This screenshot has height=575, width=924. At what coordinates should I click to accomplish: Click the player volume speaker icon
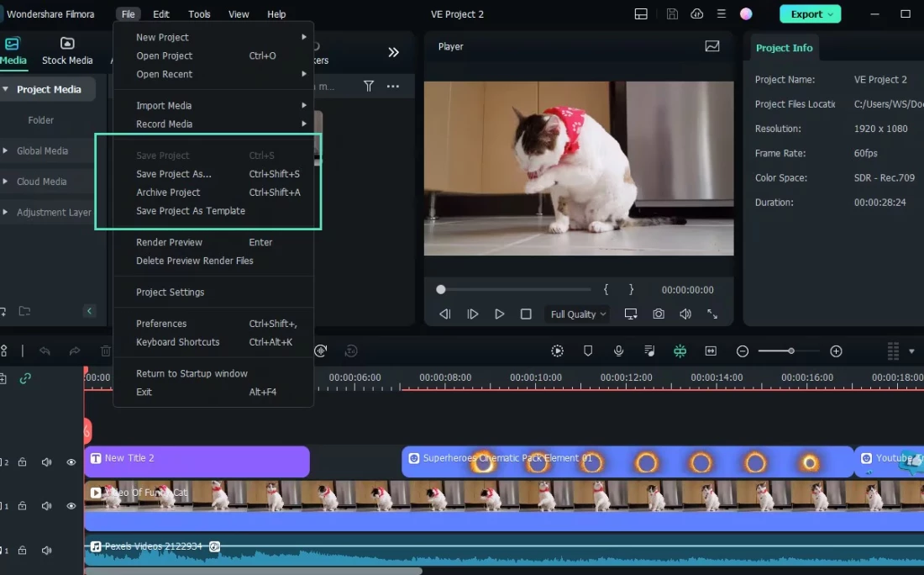point(685,314)
